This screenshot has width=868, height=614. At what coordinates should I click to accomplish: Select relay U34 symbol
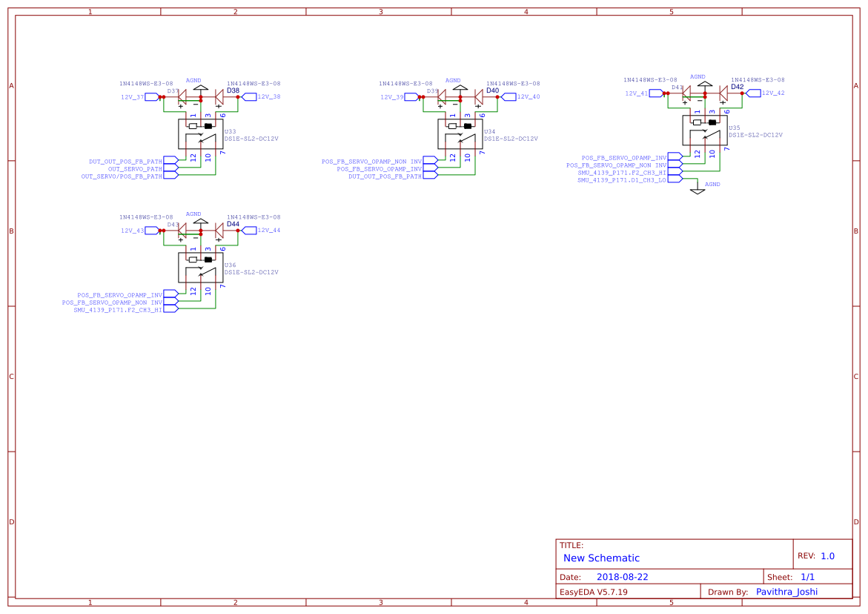(x=460, y=133)
